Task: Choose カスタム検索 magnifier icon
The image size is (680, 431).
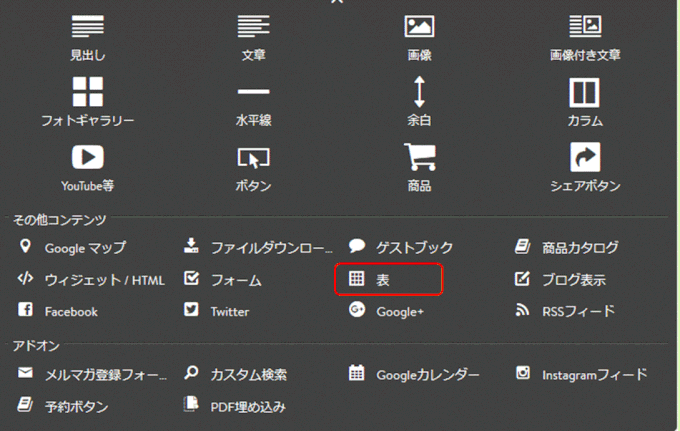Action: [191, 373]
